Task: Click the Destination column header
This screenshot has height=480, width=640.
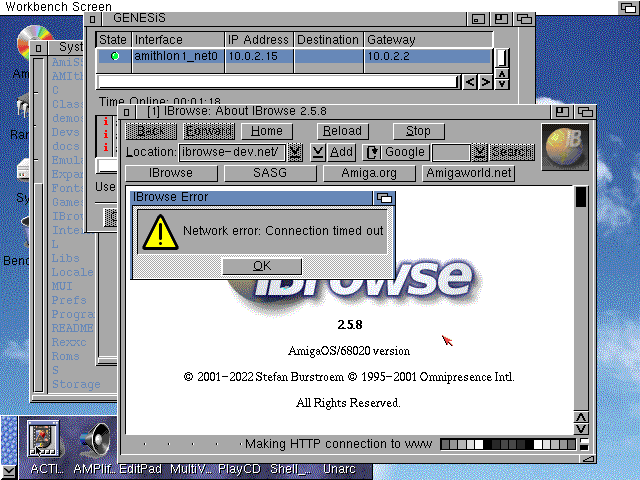Action: coord(328,40)
